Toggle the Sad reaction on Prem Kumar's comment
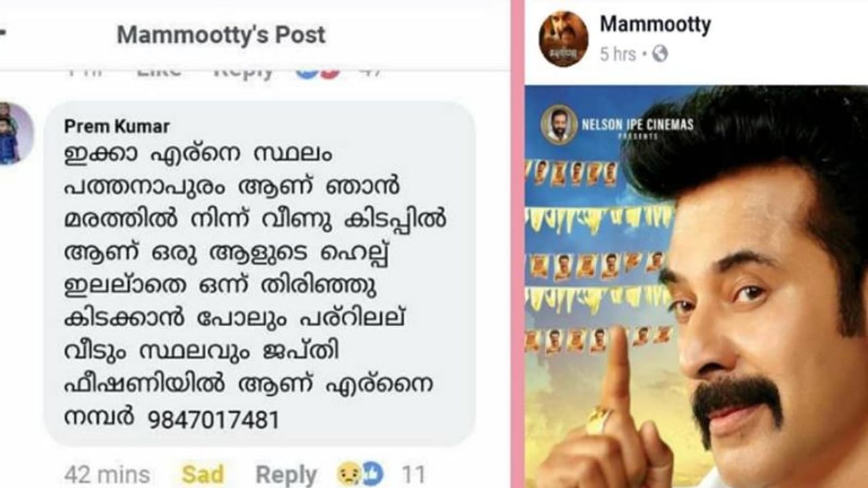This screenshot has height=488, width=868. click(203, 474)
